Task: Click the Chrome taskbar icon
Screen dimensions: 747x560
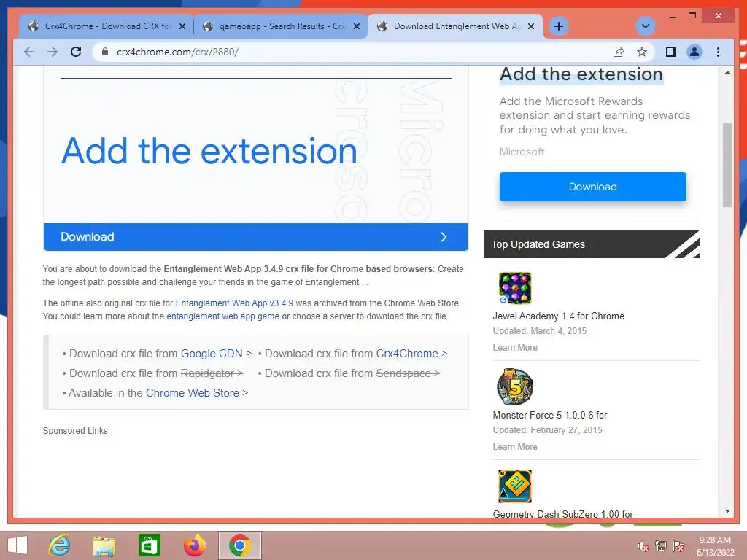Action: [x=239, y=545]
